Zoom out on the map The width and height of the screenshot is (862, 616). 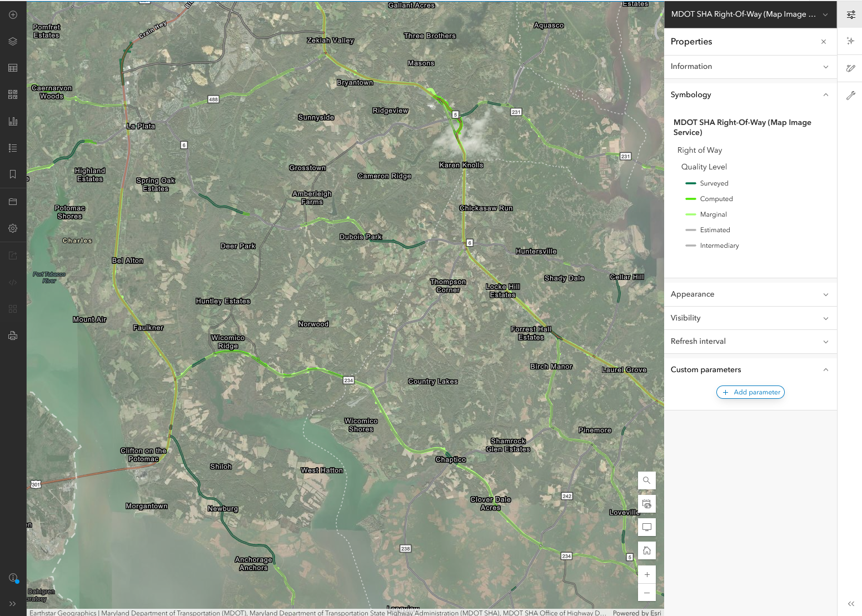(x=646, y=593)
